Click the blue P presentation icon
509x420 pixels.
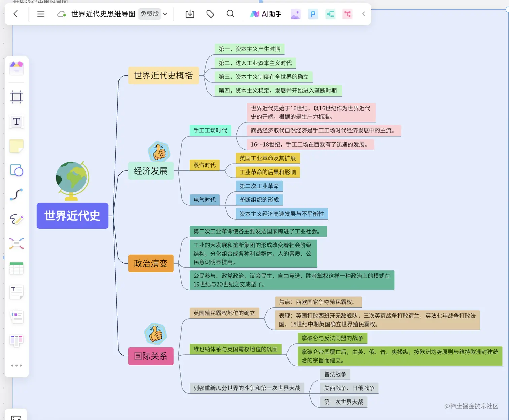click(x=313, y=14)
